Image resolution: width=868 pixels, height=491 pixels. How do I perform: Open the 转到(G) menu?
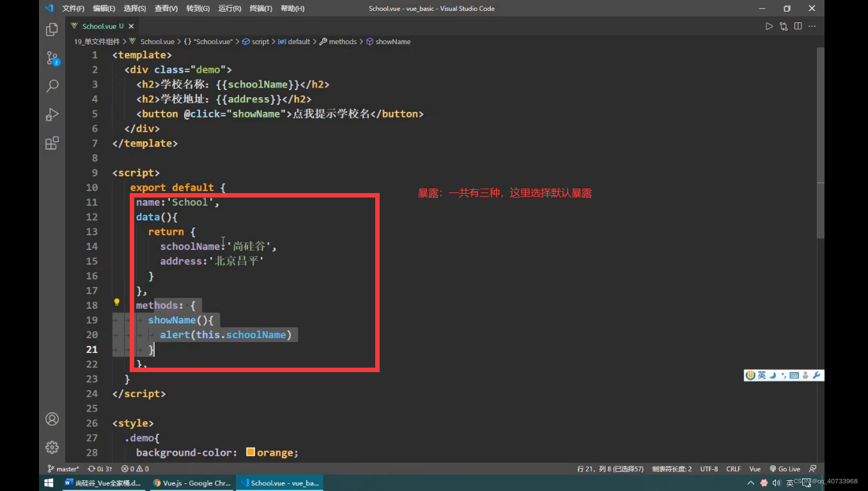pos(198,8)
